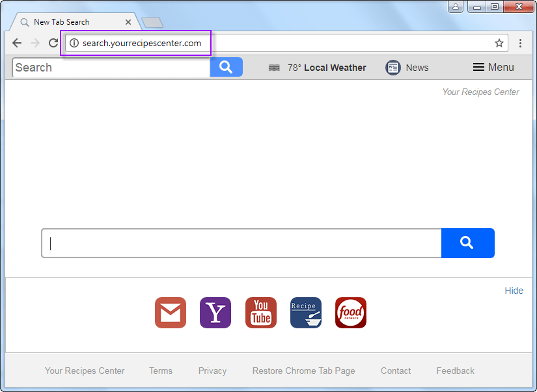Open 78° Local Weather link
The height and width of the screenshot is (392, 537).
tap(327, 68)
